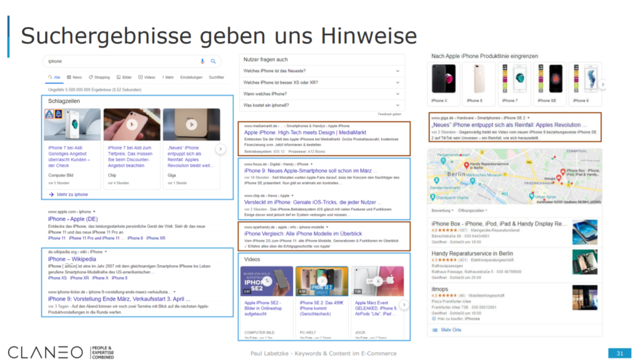The height and width of the screenshot is (362, 644).
Task: Select the iPhone 8 product tile
Action: click(x=479, y=84)
